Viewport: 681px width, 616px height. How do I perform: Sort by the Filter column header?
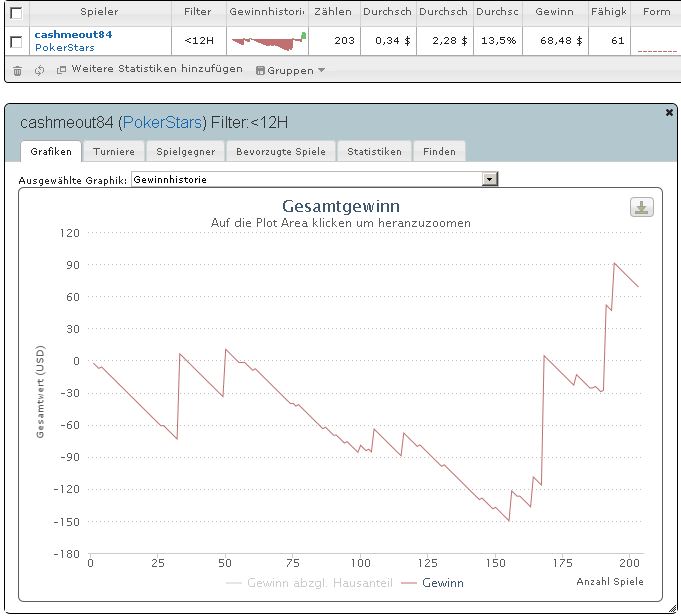tap(198, 12)
